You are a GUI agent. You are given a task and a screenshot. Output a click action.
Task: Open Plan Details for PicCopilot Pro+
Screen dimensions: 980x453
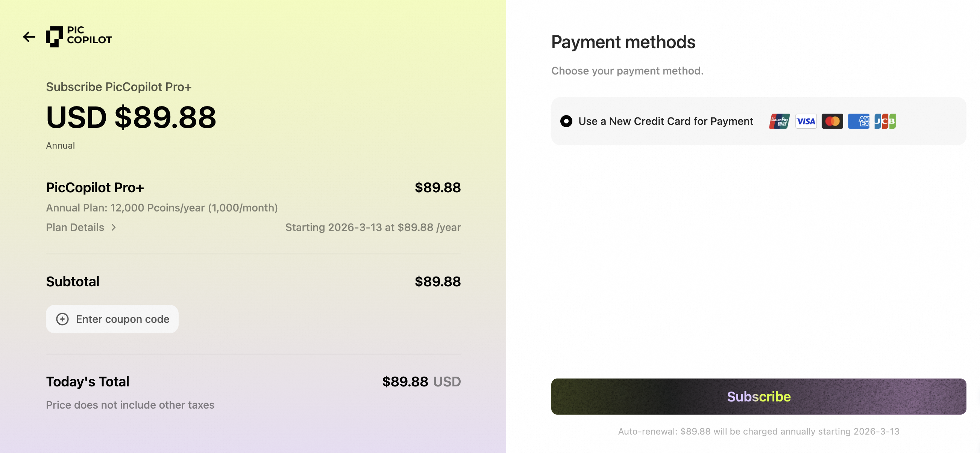click(75, 227)
